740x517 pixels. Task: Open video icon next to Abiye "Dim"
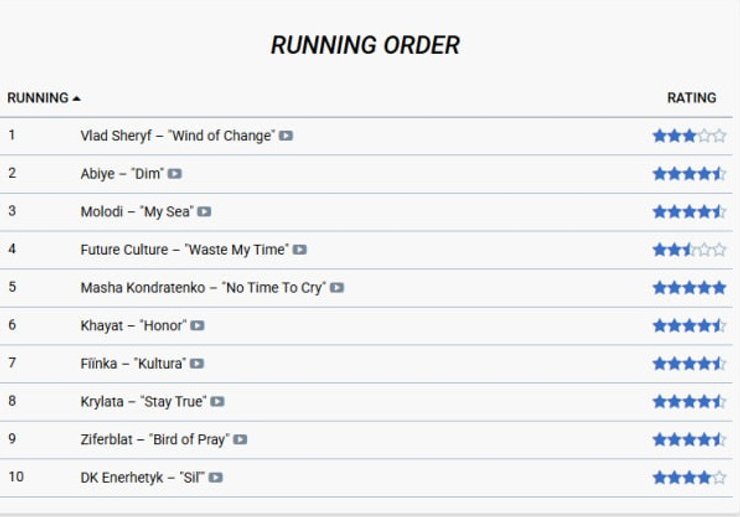[175, 174]
